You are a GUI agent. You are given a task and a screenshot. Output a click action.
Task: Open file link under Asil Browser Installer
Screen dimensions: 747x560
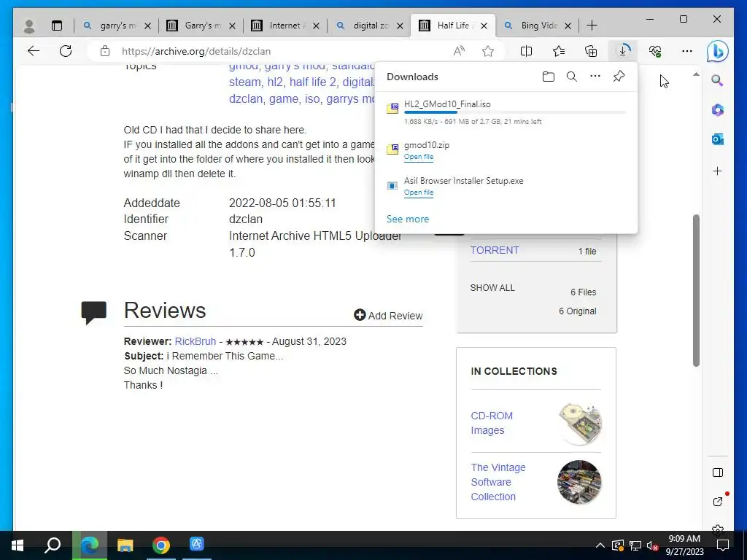[x=419, y=192]
